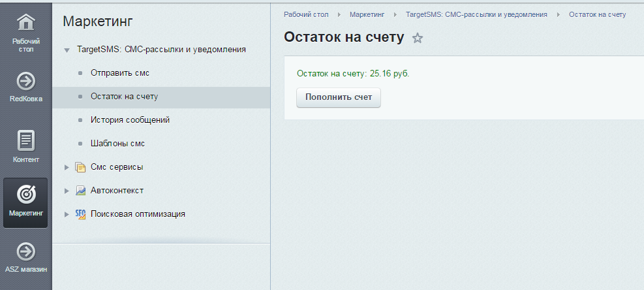Click the RedКовка arrow icon
644x290 pixels.
(25, 81)
